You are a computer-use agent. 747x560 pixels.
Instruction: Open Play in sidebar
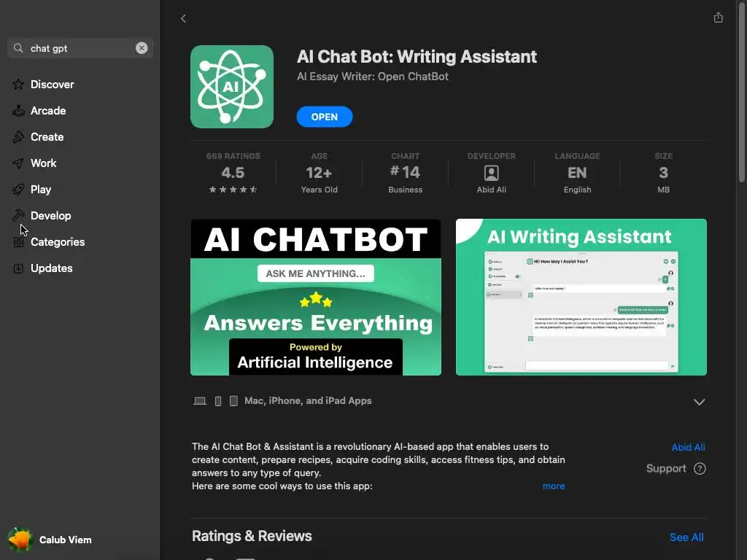[41, 190]
